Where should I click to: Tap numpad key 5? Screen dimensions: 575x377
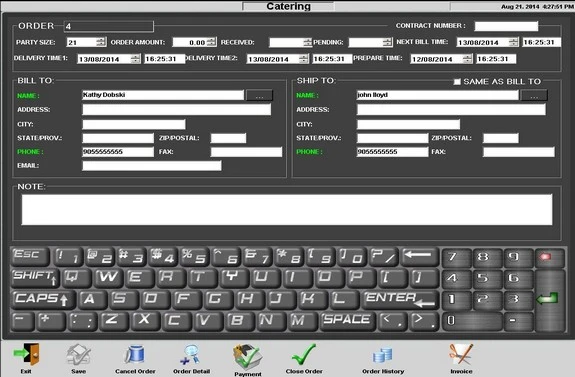tap(487, 278)
